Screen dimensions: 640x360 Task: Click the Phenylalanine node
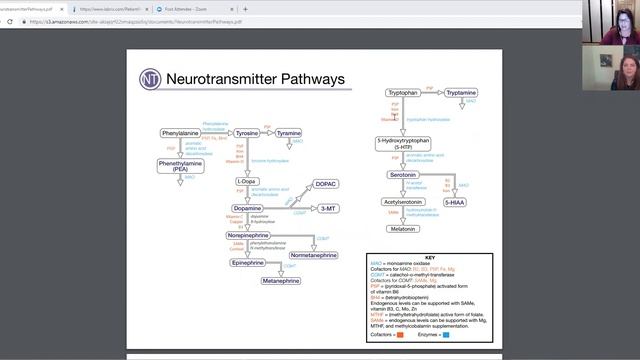tap(180, 133)
